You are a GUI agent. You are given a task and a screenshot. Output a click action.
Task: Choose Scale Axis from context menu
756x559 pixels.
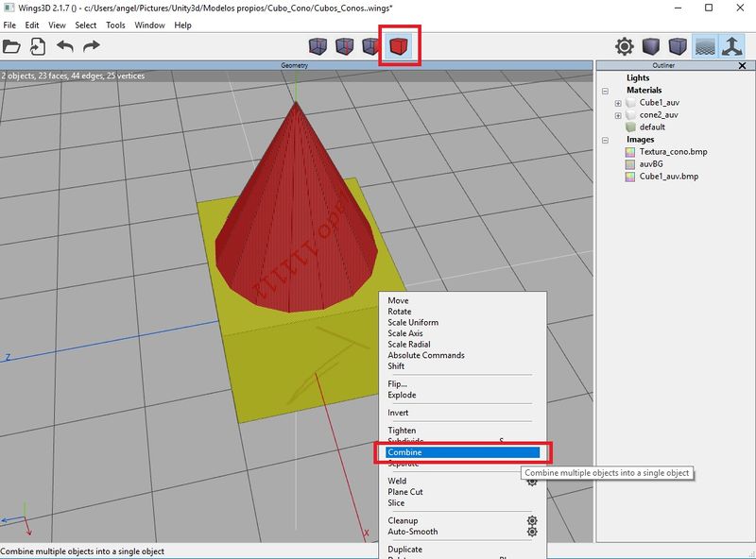pyautogui.click(x=405, y=333)
